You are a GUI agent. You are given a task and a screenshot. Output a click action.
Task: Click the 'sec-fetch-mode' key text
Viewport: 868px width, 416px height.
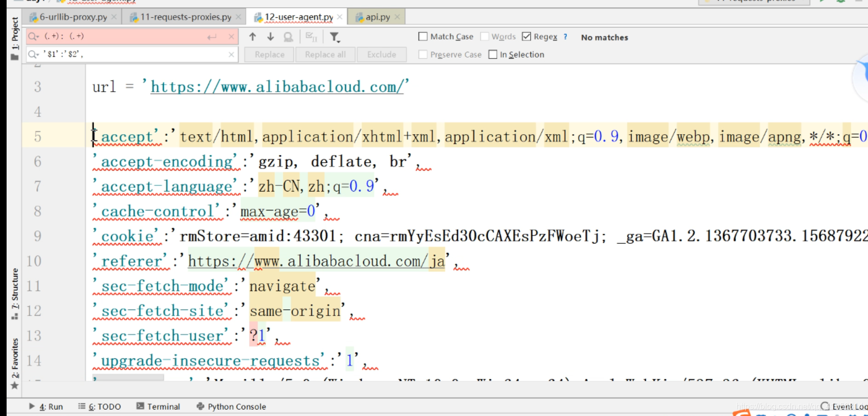point(161,286)
